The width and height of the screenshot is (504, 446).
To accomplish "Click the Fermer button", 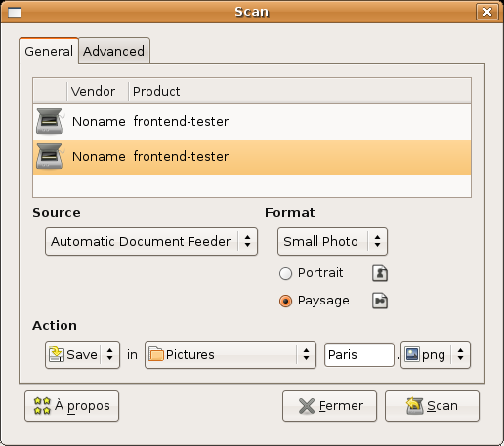I will click(x=329, y=406).
